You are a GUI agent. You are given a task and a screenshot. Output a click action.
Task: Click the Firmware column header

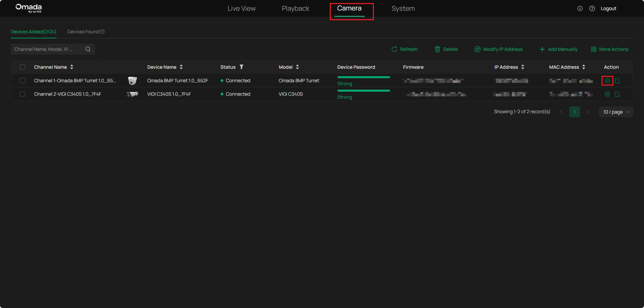[413, 67]
